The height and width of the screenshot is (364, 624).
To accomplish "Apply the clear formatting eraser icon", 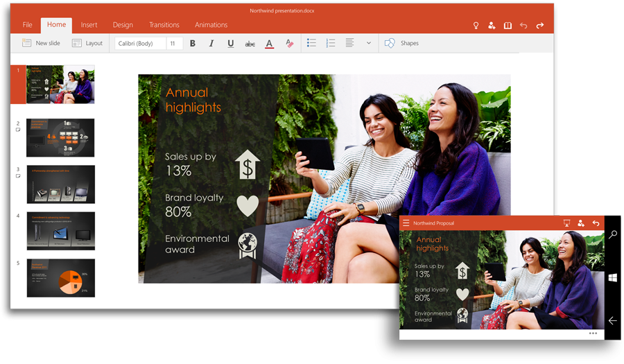I will pos(290,44).
